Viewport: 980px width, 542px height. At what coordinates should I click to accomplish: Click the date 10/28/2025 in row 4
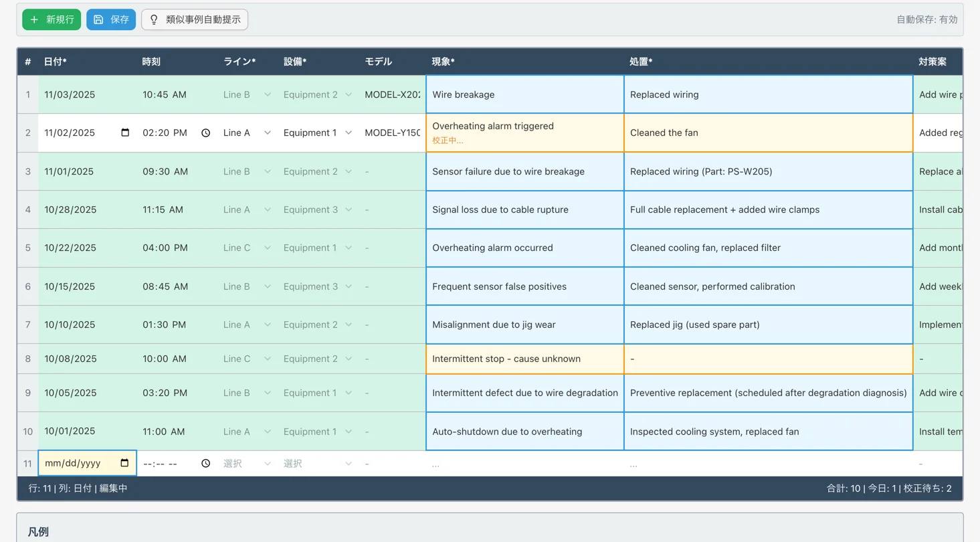[70, 209]
